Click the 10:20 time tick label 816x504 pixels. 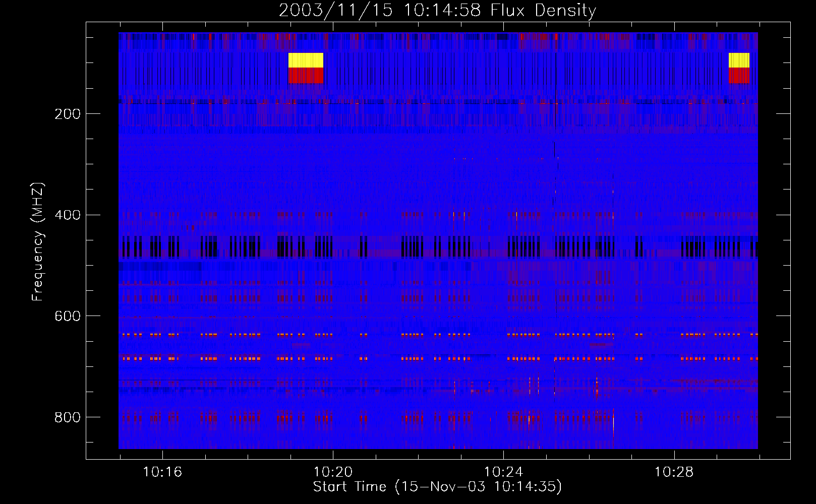(333, 472)
